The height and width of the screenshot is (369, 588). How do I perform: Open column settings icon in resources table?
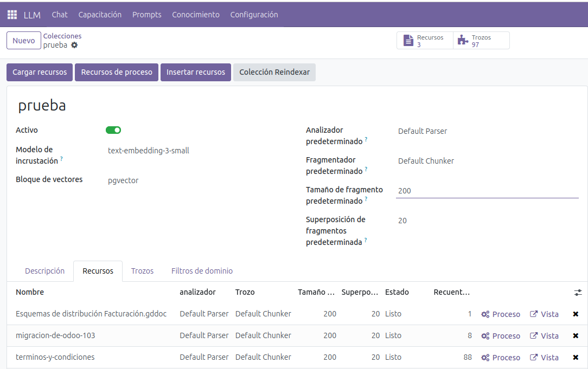pos(578,293)
